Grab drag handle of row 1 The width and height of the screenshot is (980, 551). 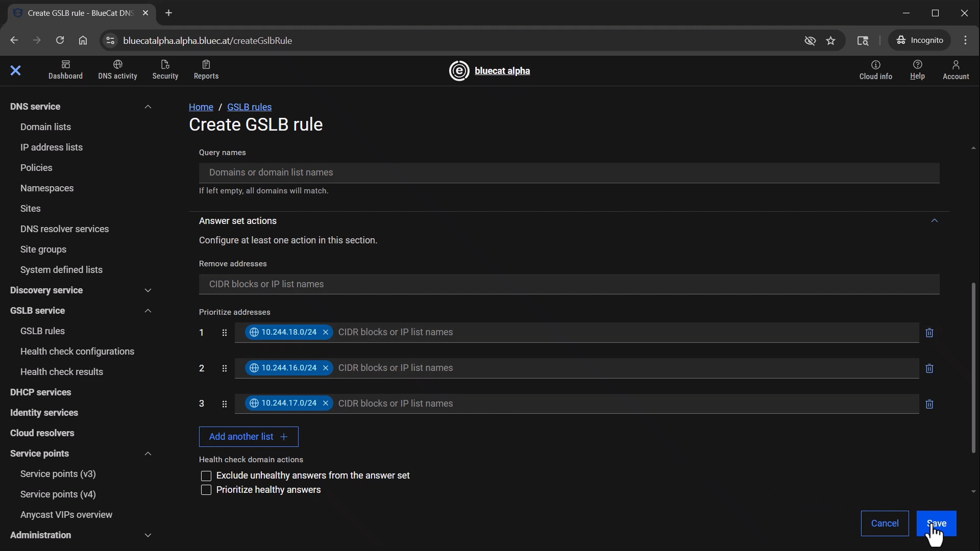224,333
